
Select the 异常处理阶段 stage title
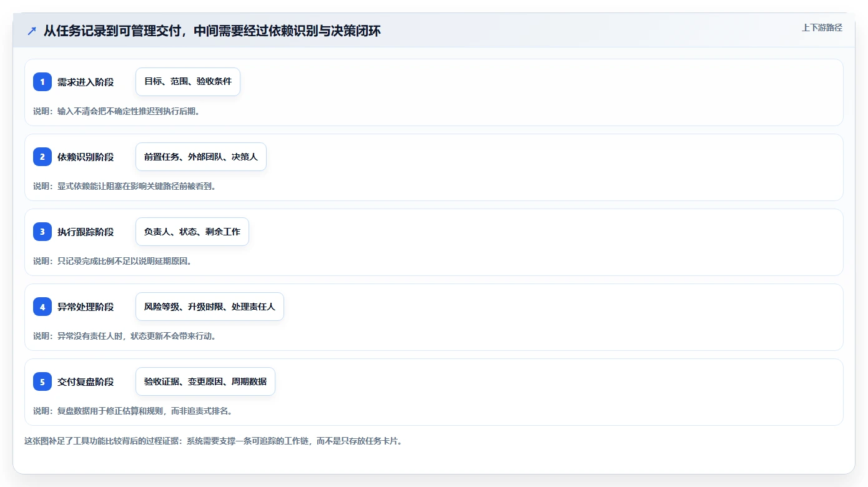coord(86,307)
